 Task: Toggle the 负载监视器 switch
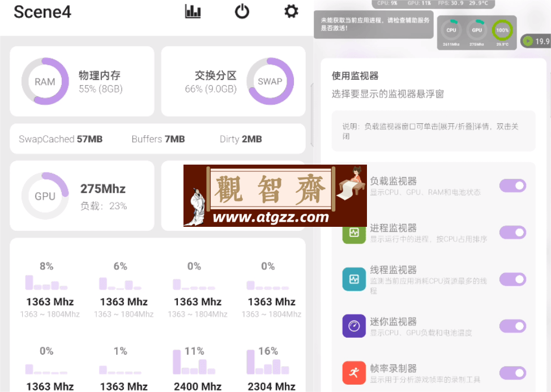[x=512, y=186]
